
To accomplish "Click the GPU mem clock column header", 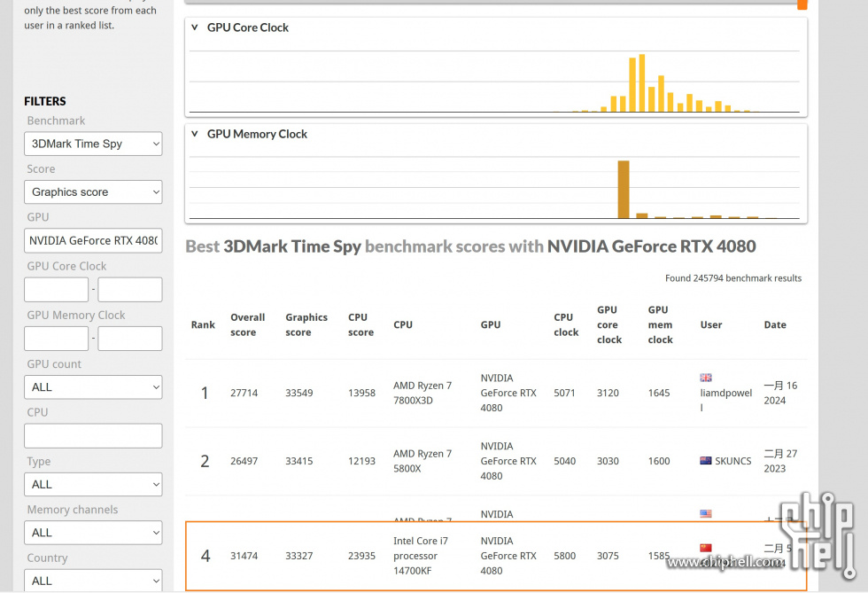I will 660,324.
